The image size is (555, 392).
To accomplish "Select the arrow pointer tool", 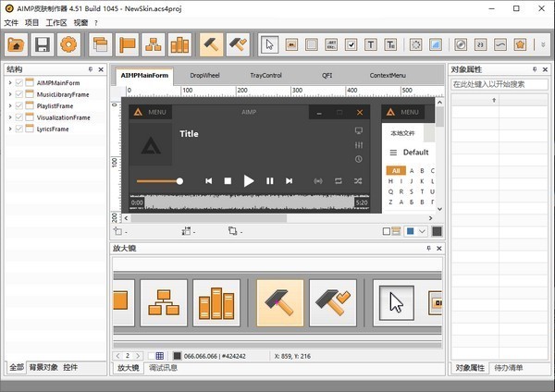I will (x=270, y=44).
